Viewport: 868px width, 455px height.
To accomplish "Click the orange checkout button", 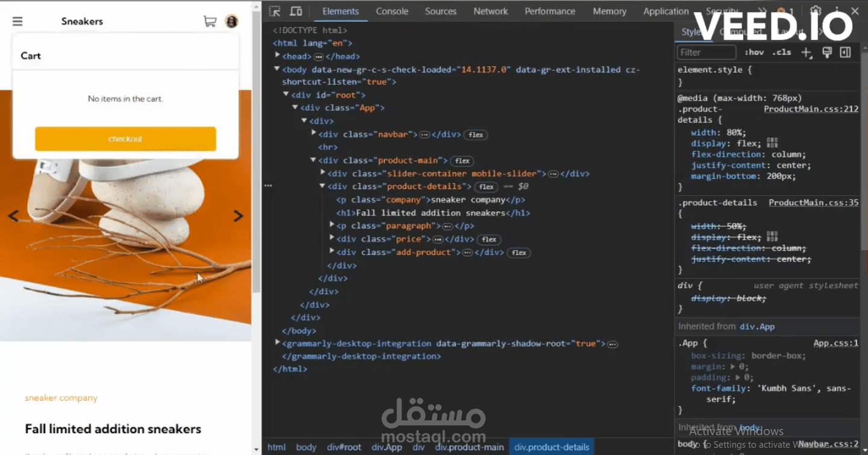I will pyautogui.click(x=125, y=139).
